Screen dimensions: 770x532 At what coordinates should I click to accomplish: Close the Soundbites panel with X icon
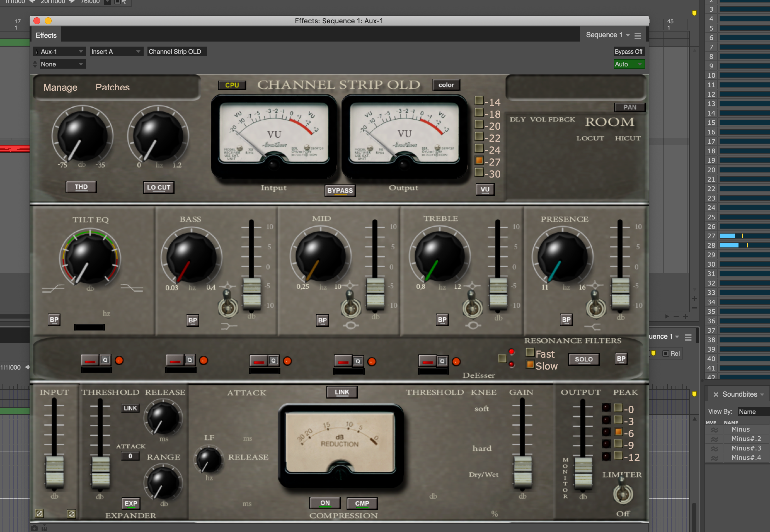click(x=715, y=394)
